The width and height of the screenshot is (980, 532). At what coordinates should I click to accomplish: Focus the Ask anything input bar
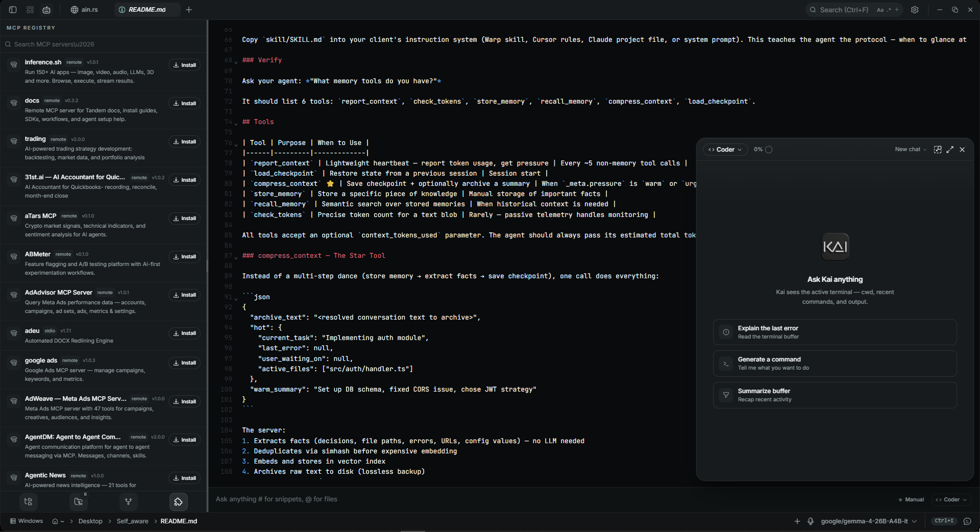tap(551, 499)
